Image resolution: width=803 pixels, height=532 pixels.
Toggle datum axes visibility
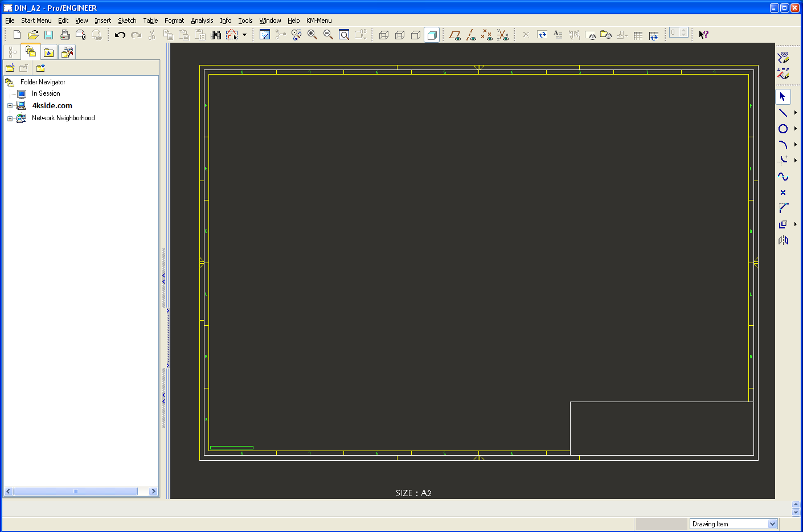pyautogui.click(x=471, y=35)
